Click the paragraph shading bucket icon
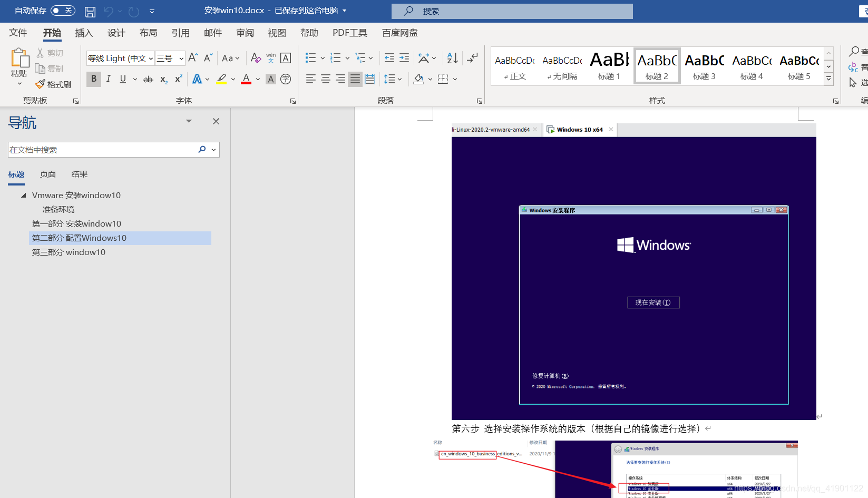This screenshot has height=498, width=868. [418, 79]
